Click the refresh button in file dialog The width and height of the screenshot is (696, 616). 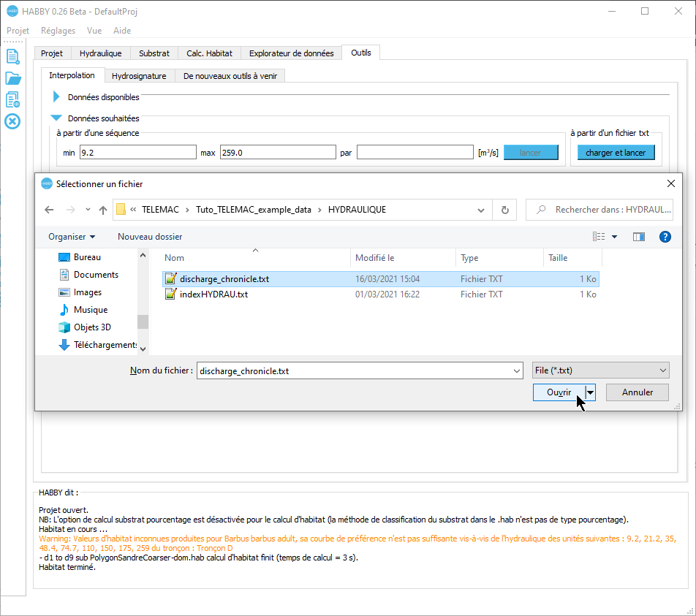[x=504, y=210]
